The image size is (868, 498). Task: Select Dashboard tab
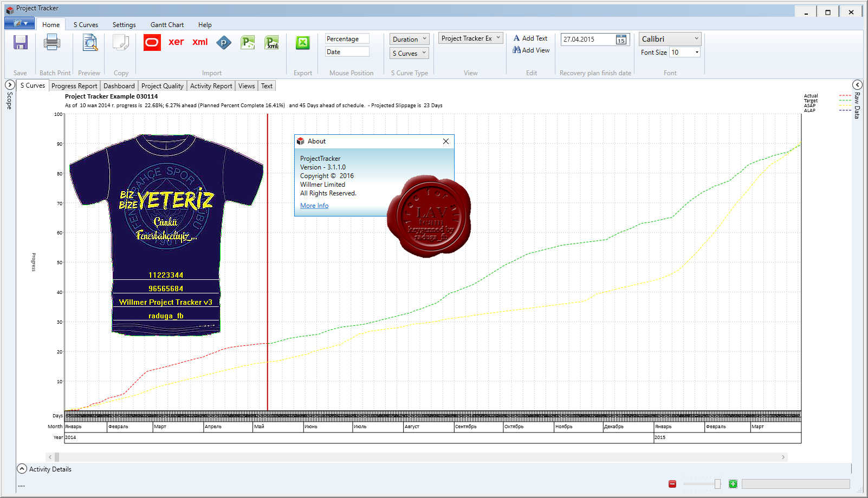click(119, 86)
